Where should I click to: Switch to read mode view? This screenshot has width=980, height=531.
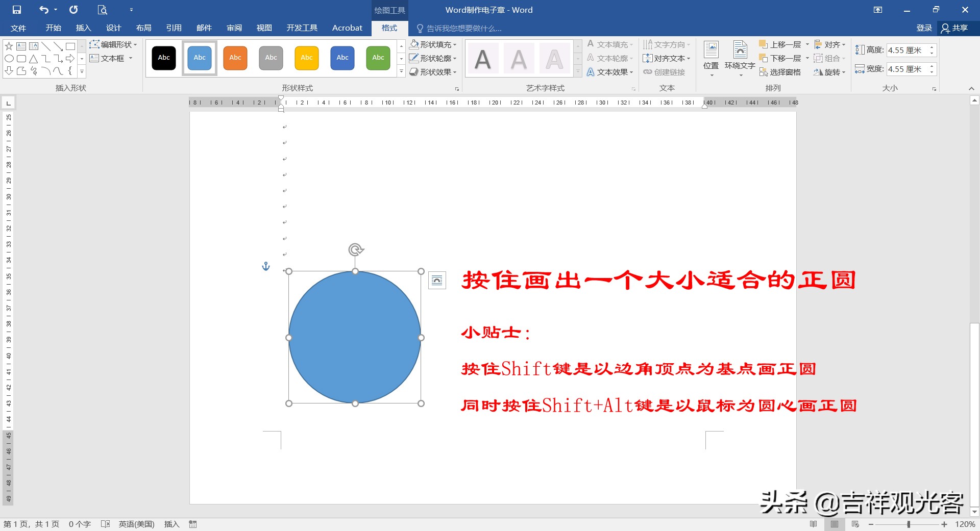(x=814, y=524)
